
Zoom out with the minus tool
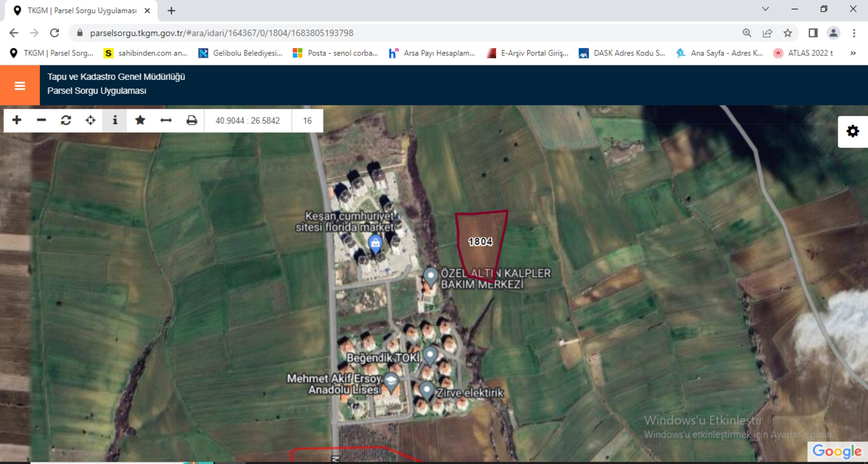[x=41, y=120]
